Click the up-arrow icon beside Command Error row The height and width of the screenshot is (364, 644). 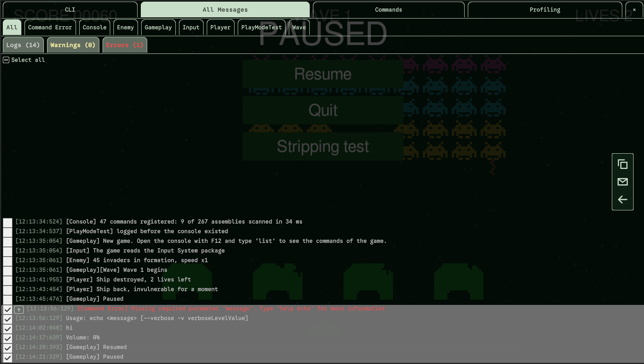click(x=19, y=310)
